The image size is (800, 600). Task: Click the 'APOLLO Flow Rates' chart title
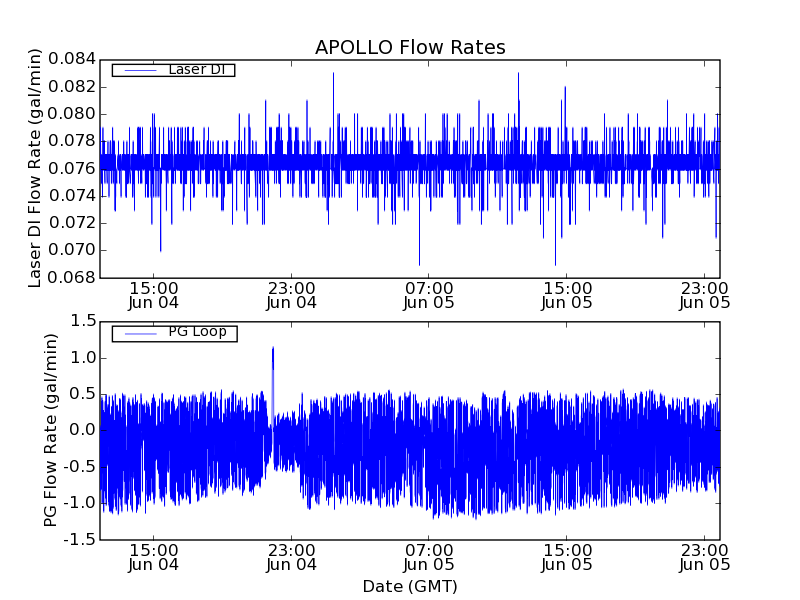(x=410, y=47)
